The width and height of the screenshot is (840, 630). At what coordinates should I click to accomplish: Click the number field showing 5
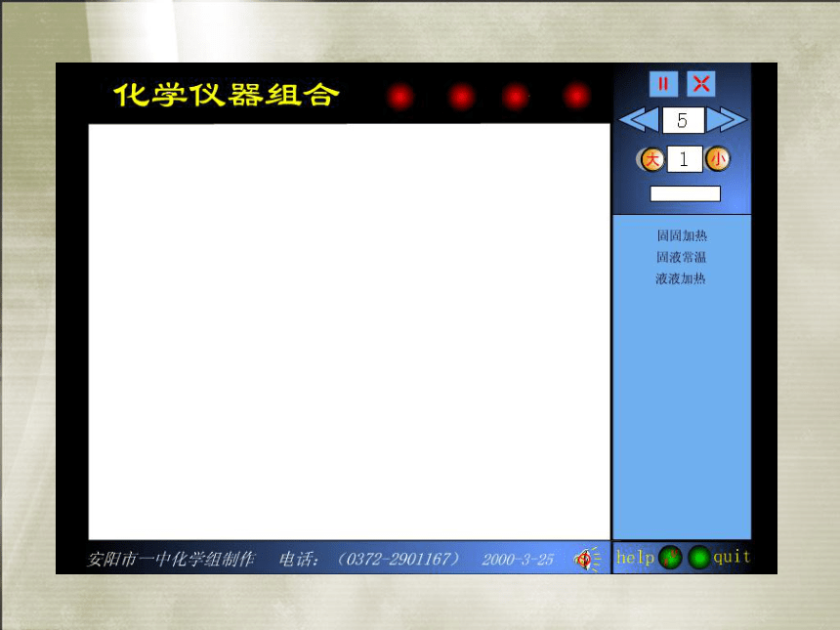(x=683, y=120)
